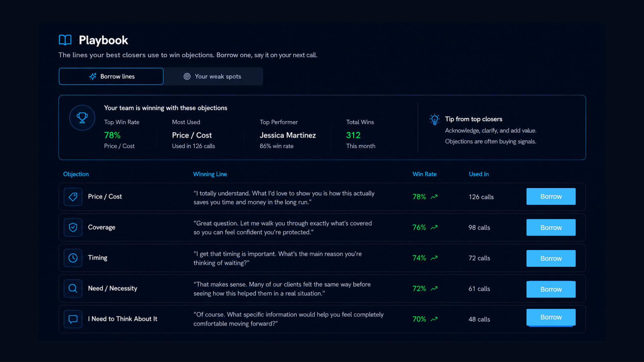Click the price tag icon for Price / Cost
Screen dimensions: 644x362
(73, 197)
